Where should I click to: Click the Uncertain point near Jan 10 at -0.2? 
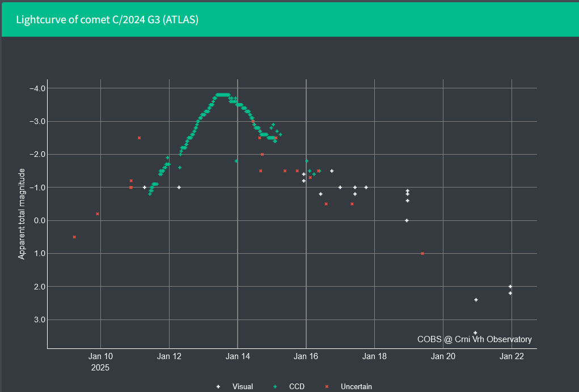click(98, 214)
